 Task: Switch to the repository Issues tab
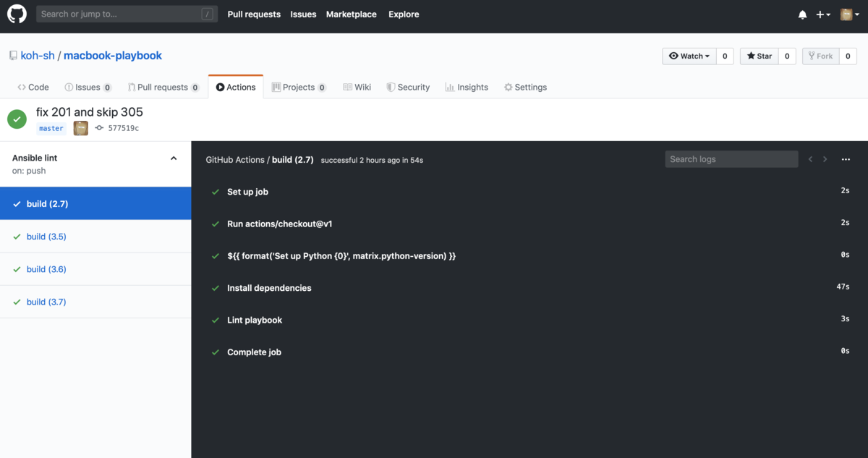click(88, 87)
